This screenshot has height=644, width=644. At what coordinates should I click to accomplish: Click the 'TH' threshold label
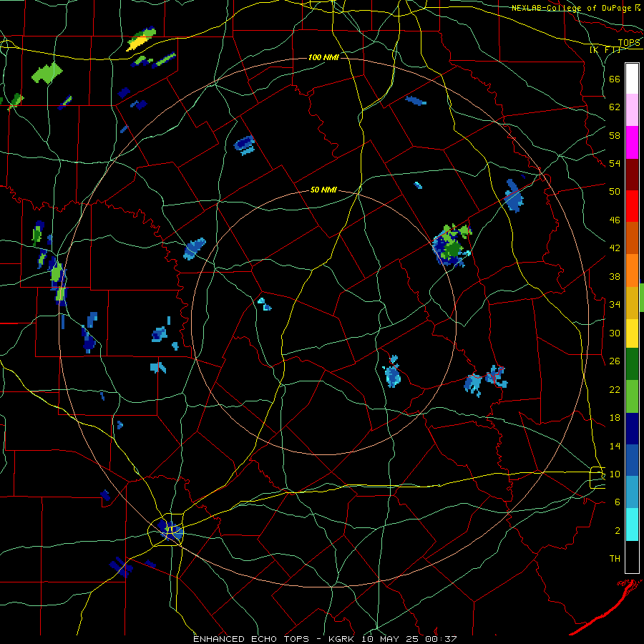tap(615, 559)
